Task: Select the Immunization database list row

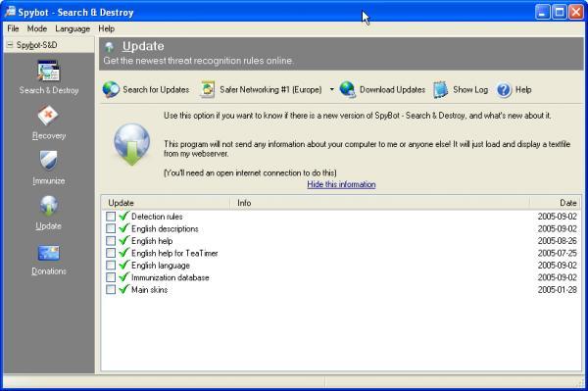Action: click(x=341, y=277)
